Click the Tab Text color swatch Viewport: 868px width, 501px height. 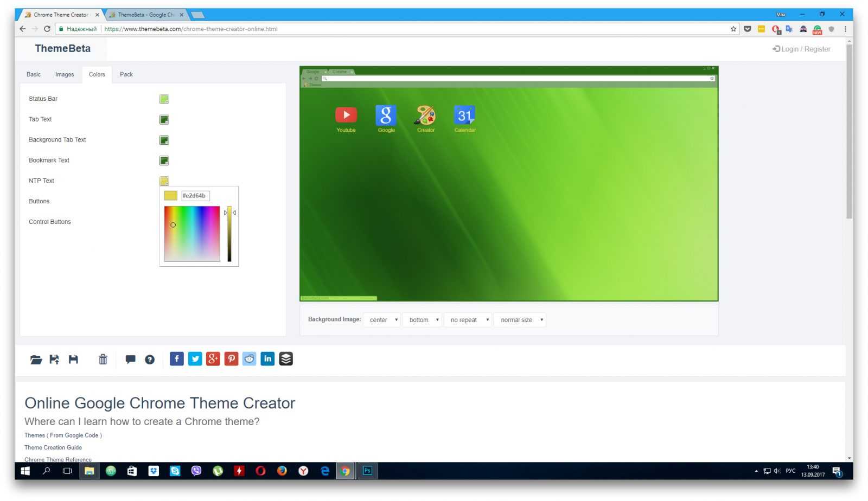164,119
